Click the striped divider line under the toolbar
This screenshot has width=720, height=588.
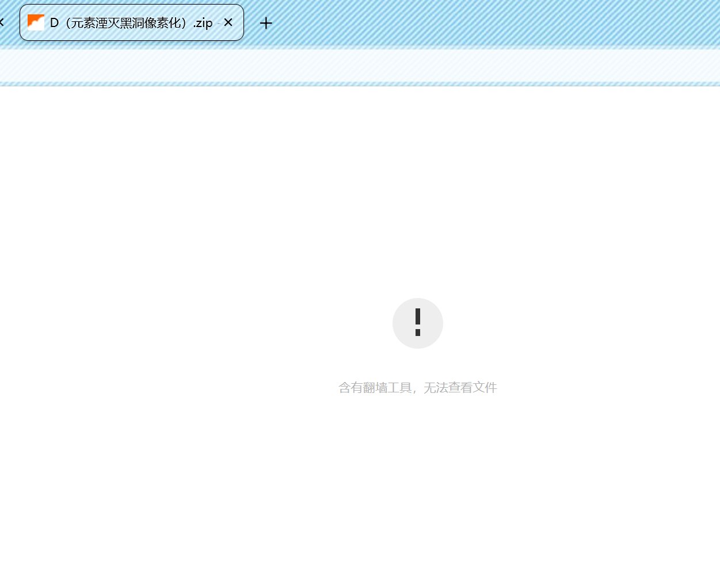point(360,84)
